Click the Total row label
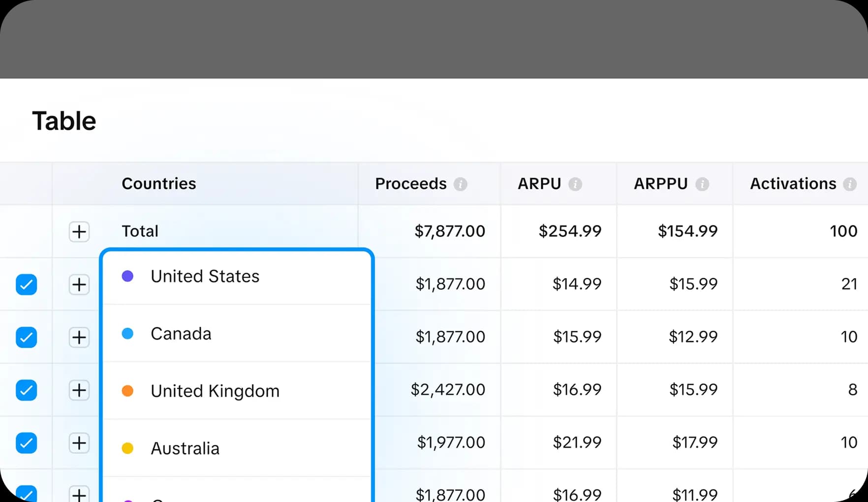Viewport: 868px width, 502px height. (140, 231)
